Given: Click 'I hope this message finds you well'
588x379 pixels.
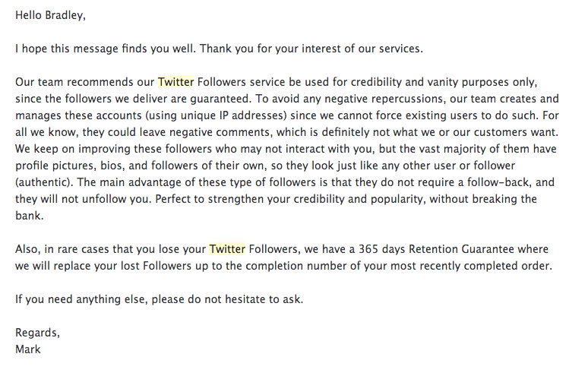Looking at the screenshot, I should tap(106, 49).
